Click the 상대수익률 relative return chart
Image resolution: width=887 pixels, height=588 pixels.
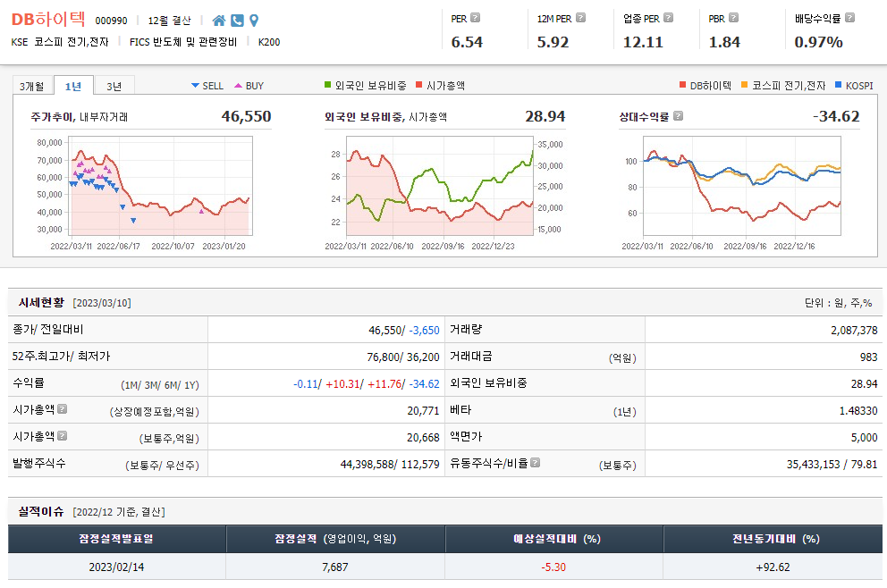742,186
